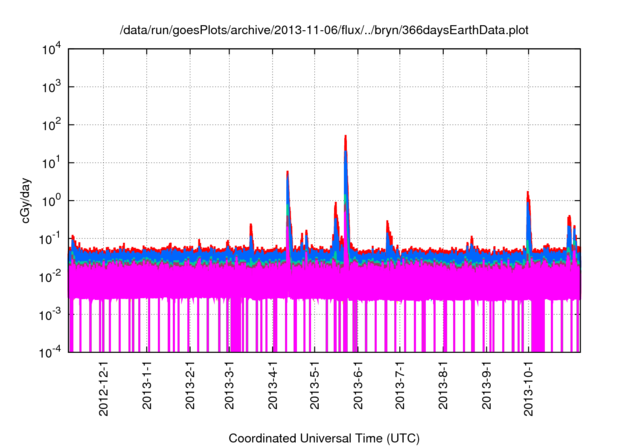Image resolution: width=640 pixels, height=448 pixels.
Task: Click the 2013-6-1 date label
Action: tap(358, 385)
